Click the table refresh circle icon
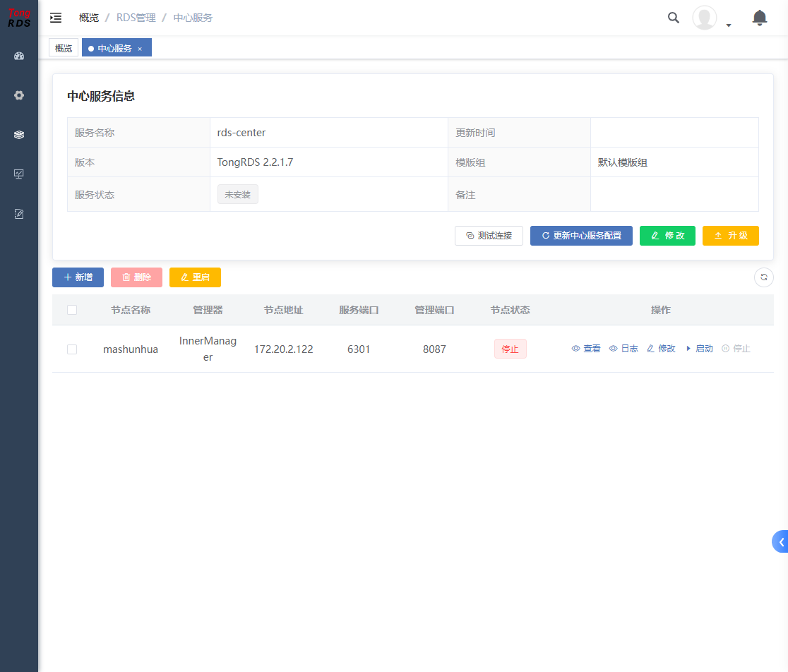Viewport: 788px width, 672px height. (764, 277)
